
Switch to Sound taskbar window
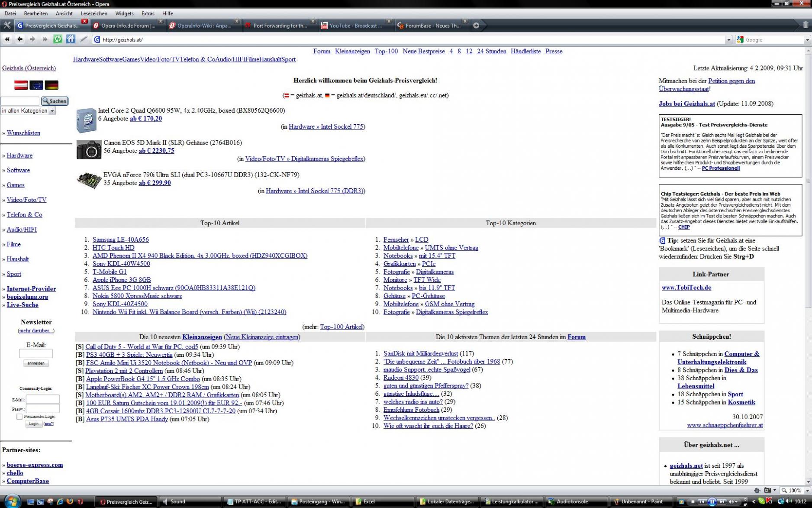point(190,502)
